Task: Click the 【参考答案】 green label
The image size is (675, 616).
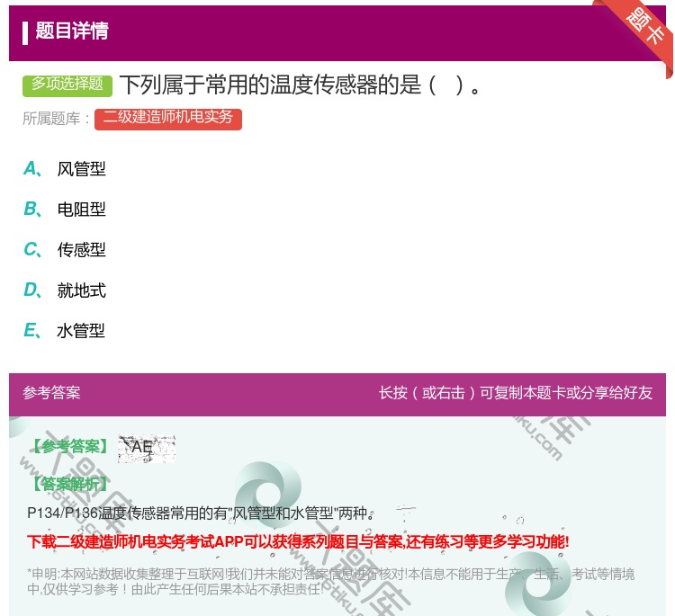Action: (x=71, y=447)
